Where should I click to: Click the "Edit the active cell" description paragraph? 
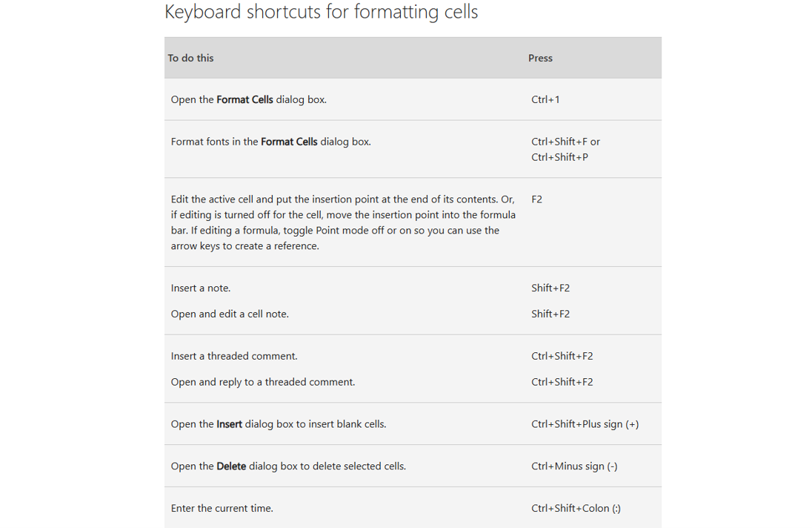342,222
